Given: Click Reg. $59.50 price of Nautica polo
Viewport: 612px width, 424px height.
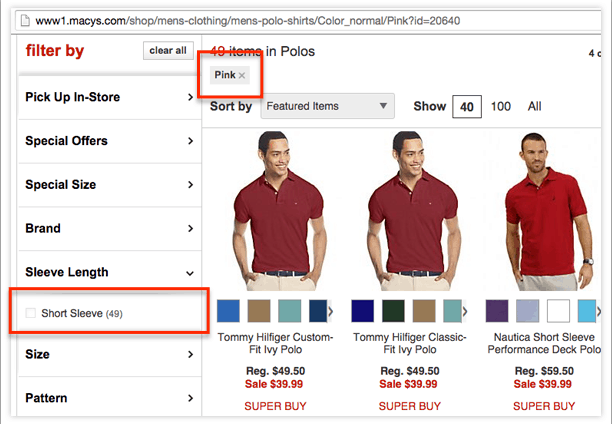Looking at the screenshot, I should coord(544,371).
